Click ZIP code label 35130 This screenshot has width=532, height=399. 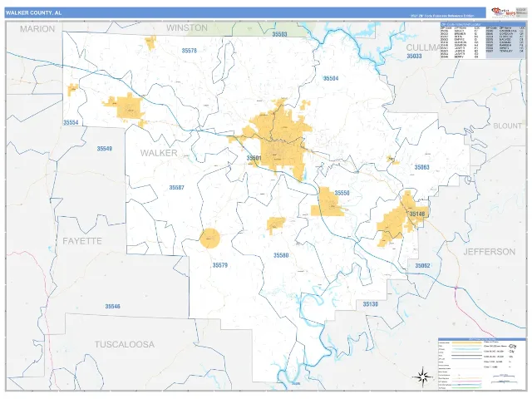pos(370,304)
